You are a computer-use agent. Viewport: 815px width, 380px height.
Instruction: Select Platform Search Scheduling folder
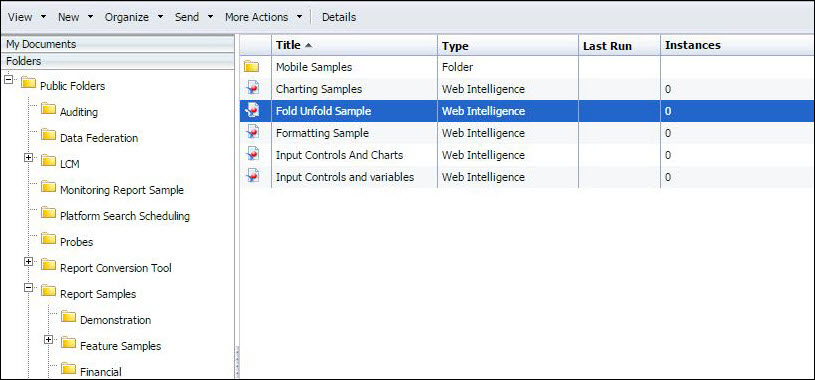[125, 216]
